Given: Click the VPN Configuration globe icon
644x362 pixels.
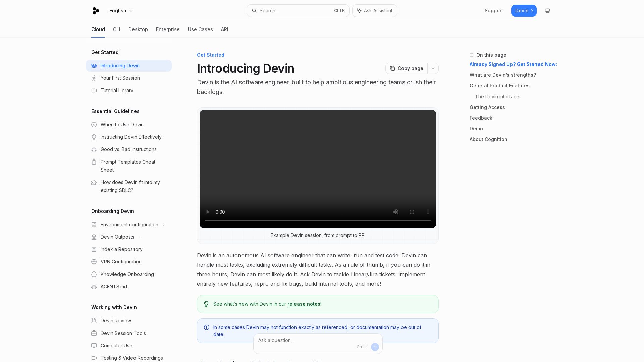Looking at the screenshot, I should pos(94,262).
